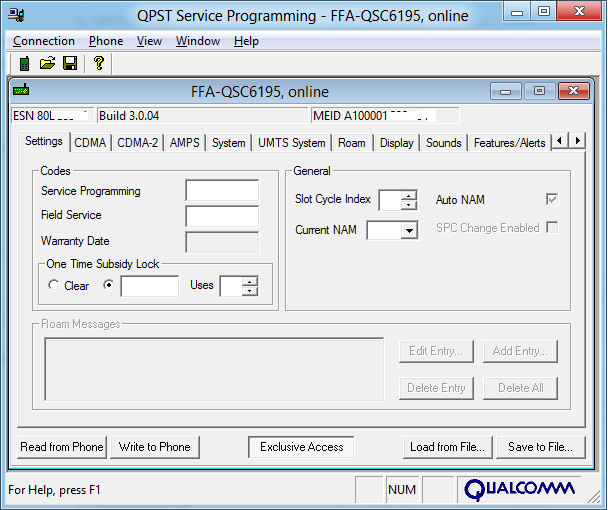Switch to the System tab
This screenshot has height=510, width=608.
pos(229,143)
